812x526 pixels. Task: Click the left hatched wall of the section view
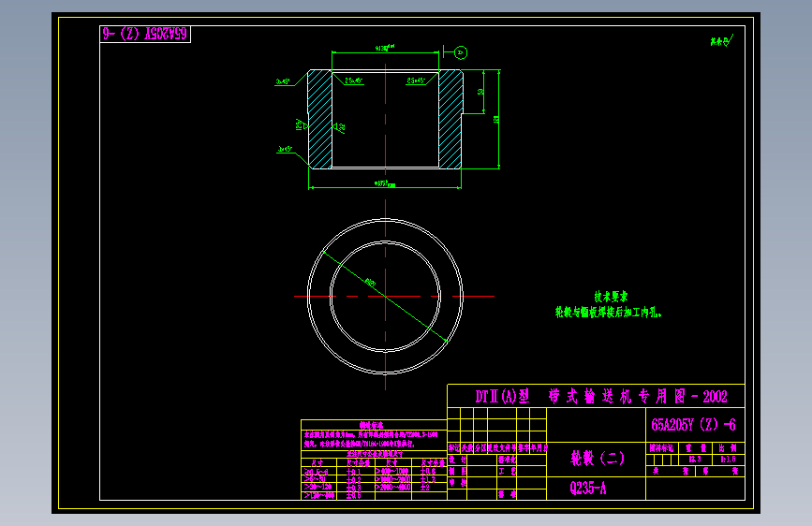click(320, 119)
